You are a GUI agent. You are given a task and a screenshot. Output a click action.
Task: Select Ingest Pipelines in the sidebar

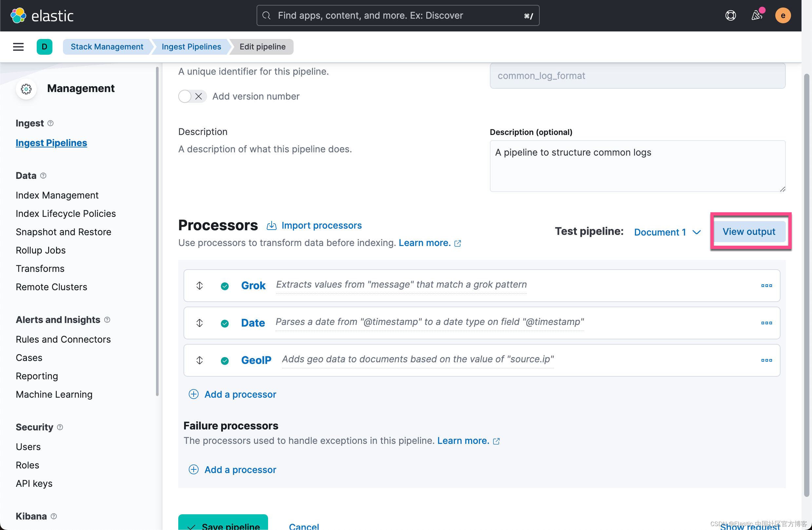(x=51, y=142)
